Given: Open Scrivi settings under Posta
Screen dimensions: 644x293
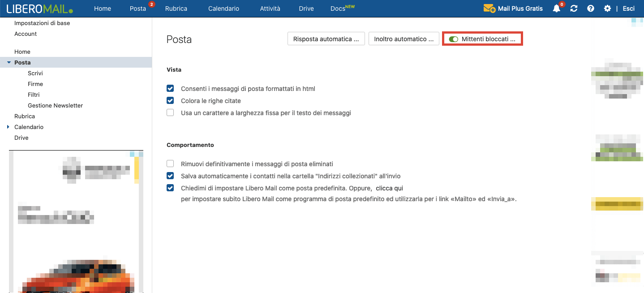Looking at the screenshot, I should pyautogui.click(x=35, y=73).
